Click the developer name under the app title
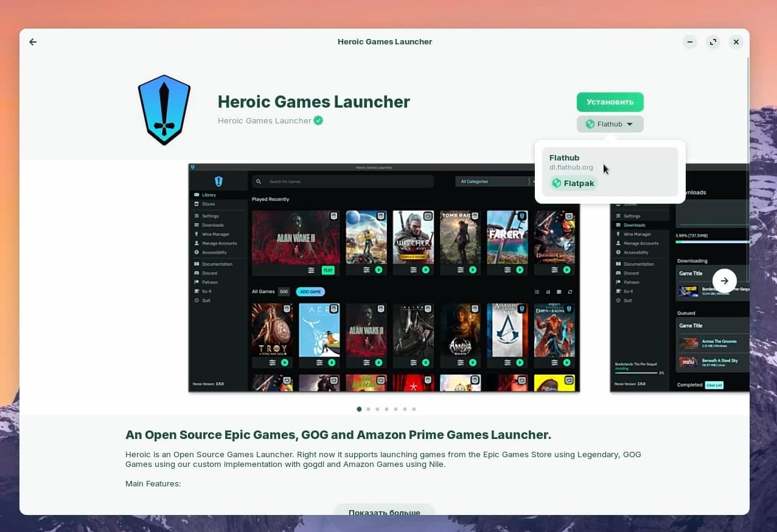 pyautogui.click(x=265, y=120)
